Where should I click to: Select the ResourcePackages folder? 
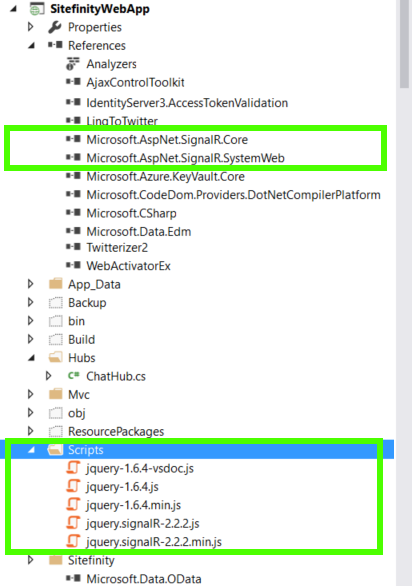[x=116, y=431]
